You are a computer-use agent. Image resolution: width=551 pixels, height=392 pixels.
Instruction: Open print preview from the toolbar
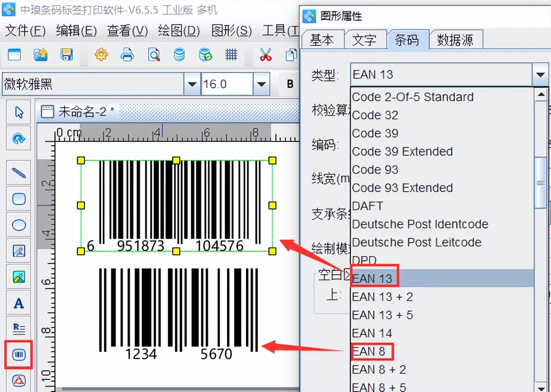[x=154, y=55]
